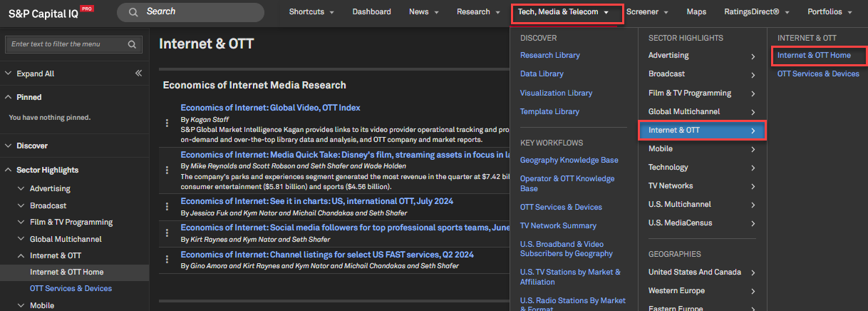Type in the menu filter text field

pos(67,44)
